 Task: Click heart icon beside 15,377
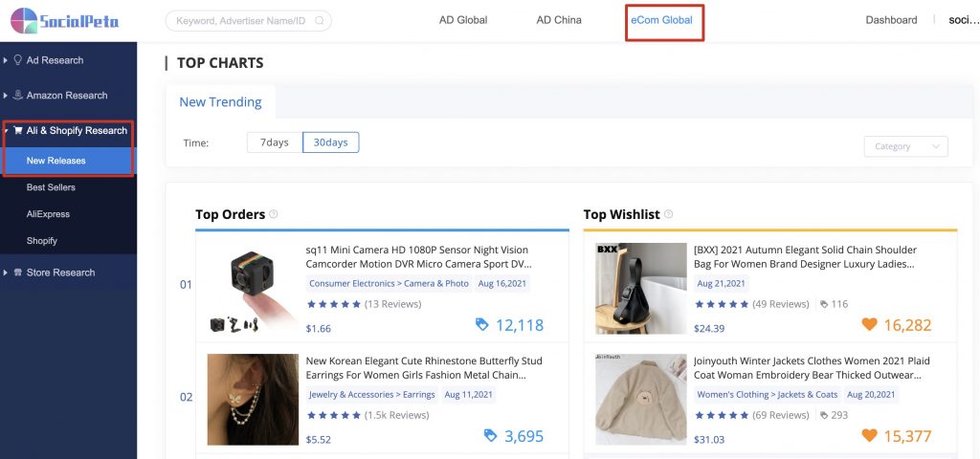[x=869, y=435]
